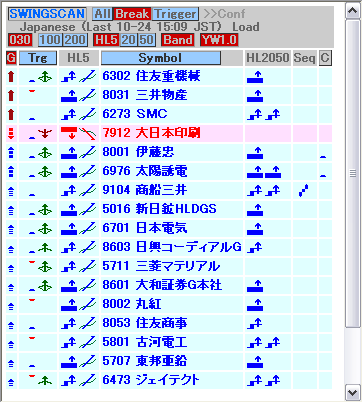Select 6273 SMC row

point(169,114)
